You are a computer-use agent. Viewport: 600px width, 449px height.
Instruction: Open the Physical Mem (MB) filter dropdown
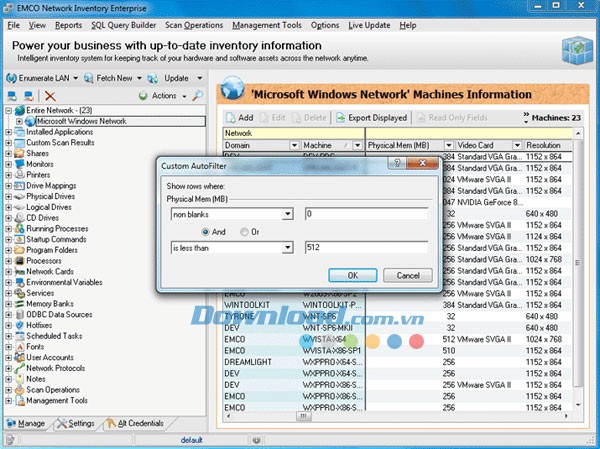pos(448,145)
